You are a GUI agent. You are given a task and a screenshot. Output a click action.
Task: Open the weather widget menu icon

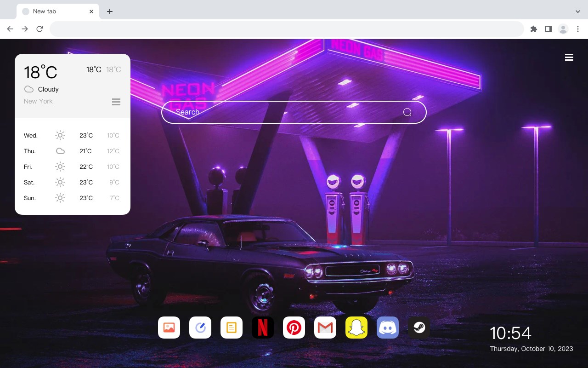116,102
